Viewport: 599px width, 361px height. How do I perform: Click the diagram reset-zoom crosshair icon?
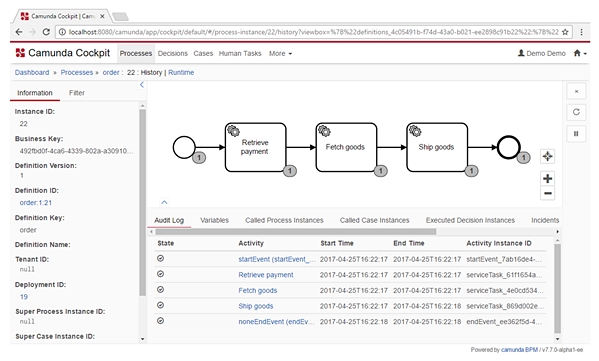(x=547, y=156)
